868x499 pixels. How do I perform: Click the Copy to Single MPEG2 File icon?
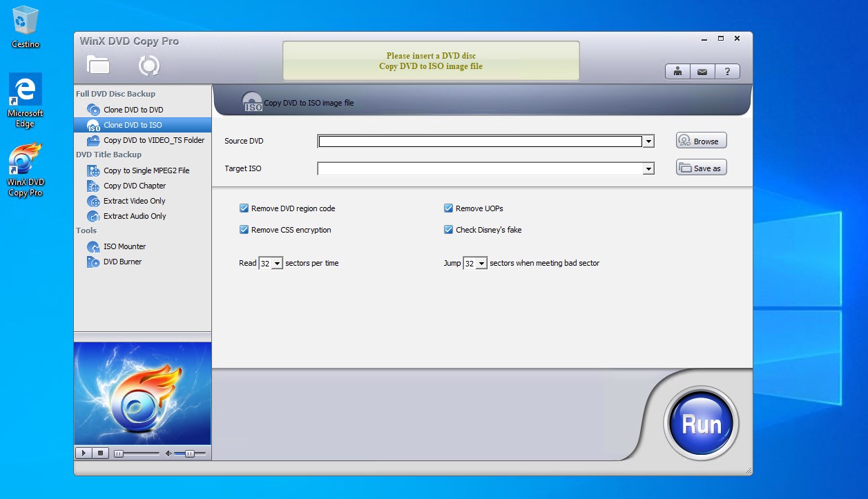click(93, 170)
